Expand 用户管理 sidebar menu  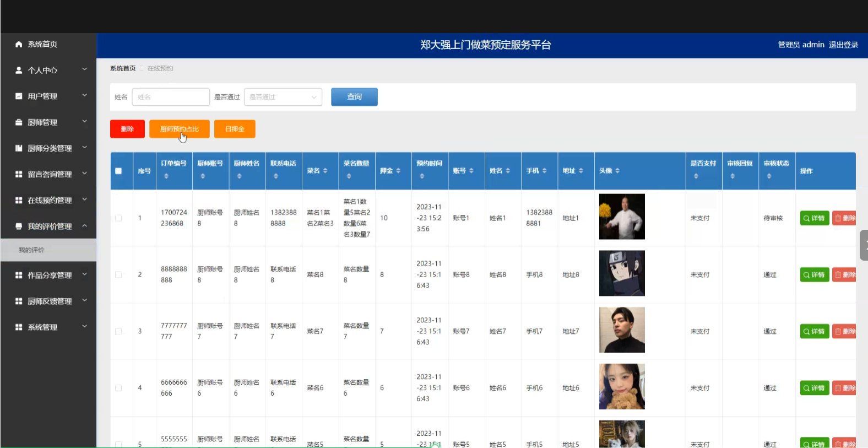click(x=84, y=95)
